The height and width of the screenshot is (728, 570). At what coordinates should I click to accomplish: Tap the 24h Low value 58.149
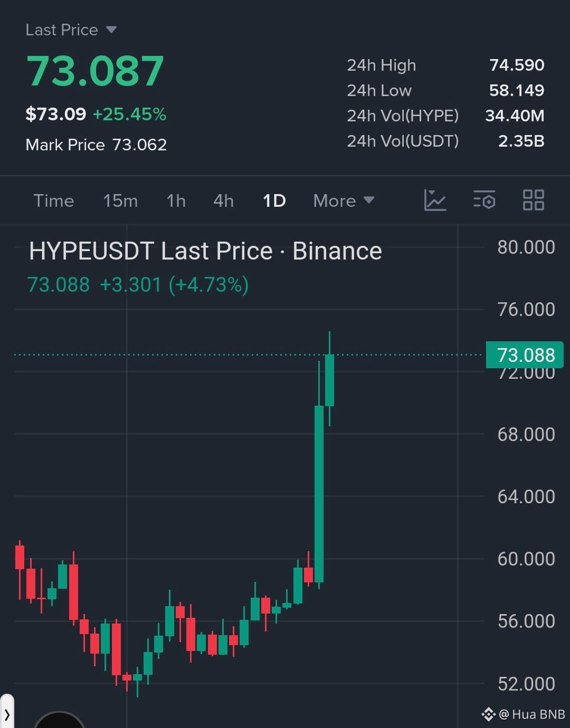coord(517,90)
